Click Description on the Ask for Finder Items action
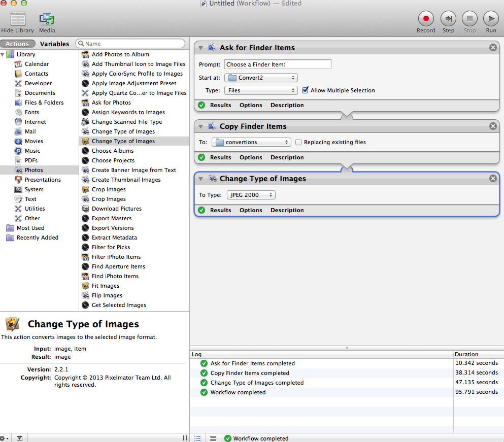This screenshot has width=504, height=442. (x=287, y=105)
